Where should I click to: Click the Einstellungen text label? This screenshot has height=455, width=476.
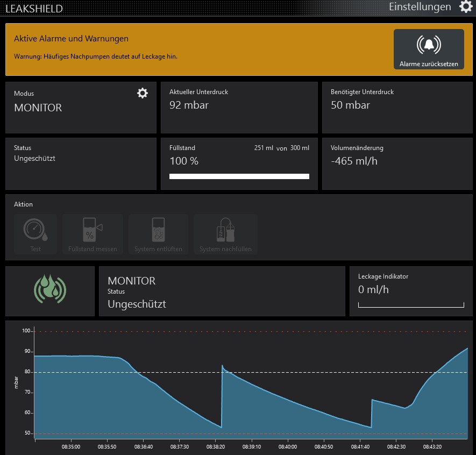click(x=420, y=7)
